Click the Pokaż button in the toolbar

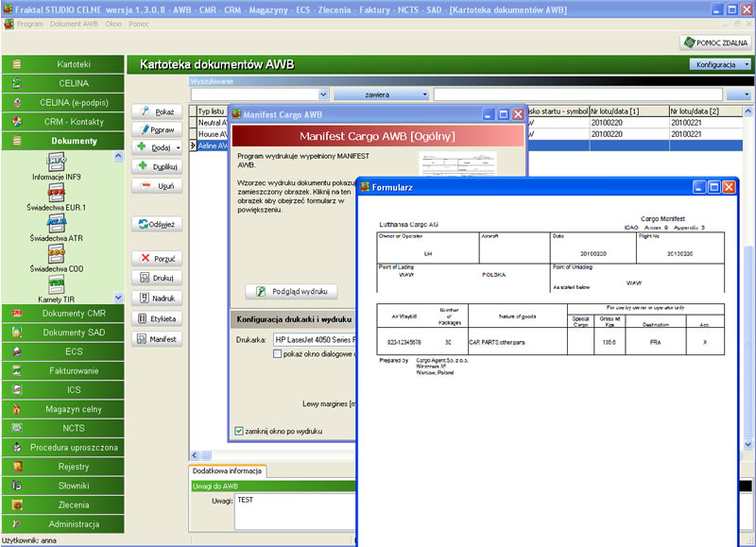pos(157,111)
